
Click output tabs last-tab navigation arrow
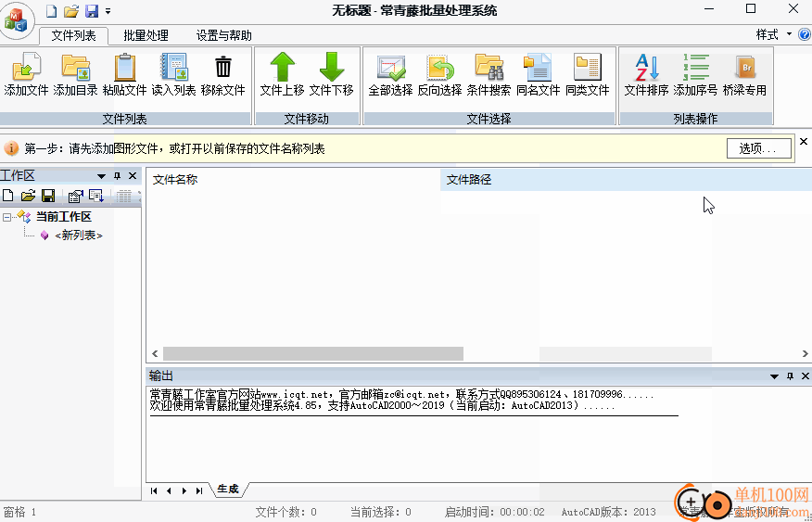click(199, 490)
